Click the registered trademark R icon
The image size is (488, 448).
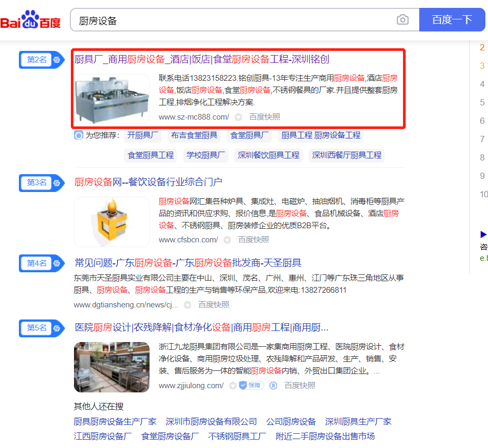[x=273, y=386]
